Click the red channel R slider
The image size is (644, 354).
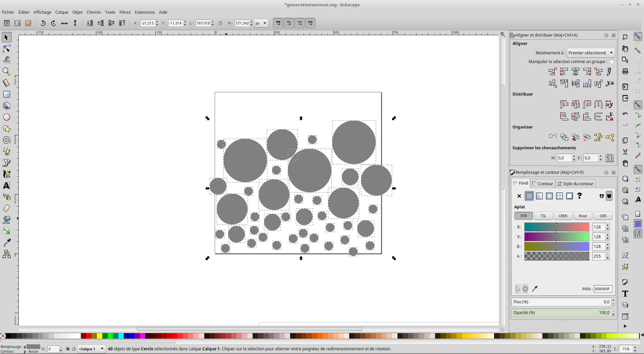(557, 227)
